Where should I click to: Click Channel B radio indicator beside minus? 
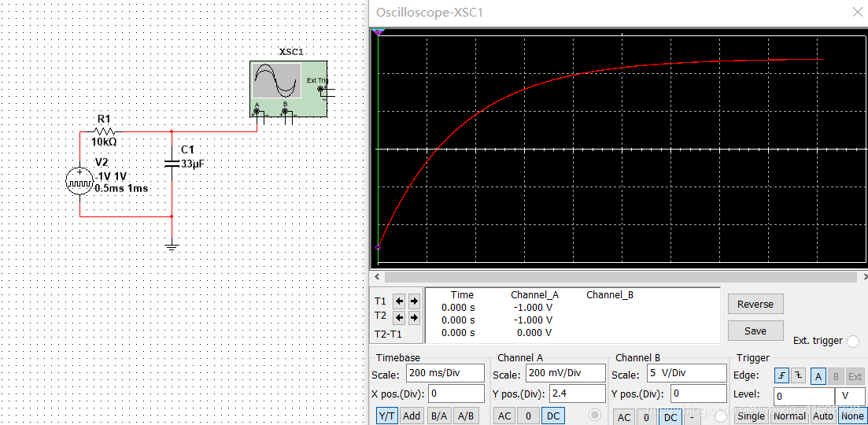721,416
